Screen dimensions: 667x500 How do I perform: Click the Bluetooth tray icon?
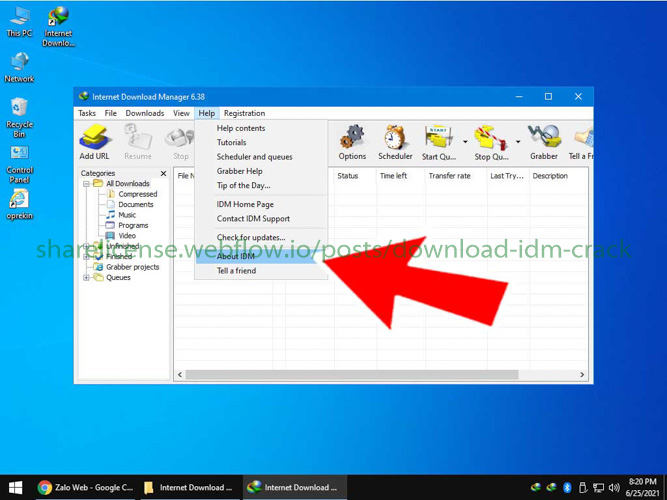(567, 488)
